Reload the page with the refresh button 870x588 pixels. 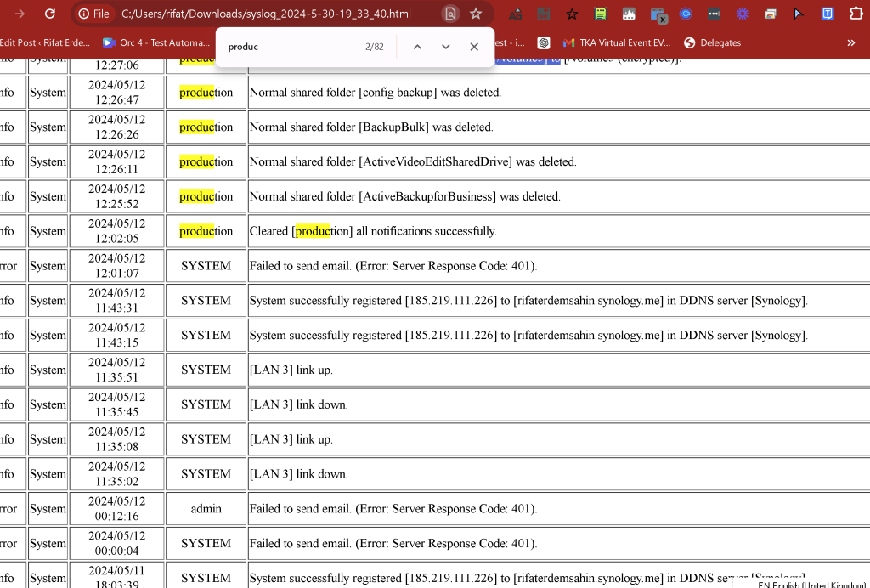pyautogui.click(x=50, y=14)
